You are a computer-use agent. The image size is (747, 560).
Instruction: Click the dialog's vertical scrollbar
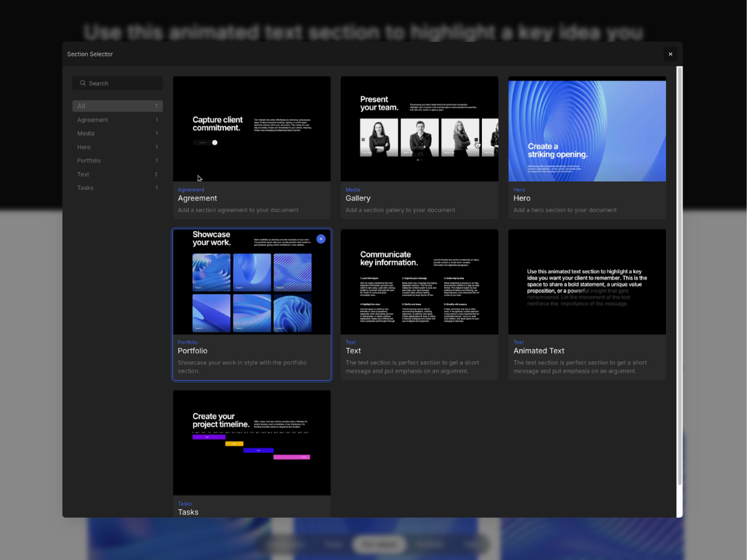(680, 275)
